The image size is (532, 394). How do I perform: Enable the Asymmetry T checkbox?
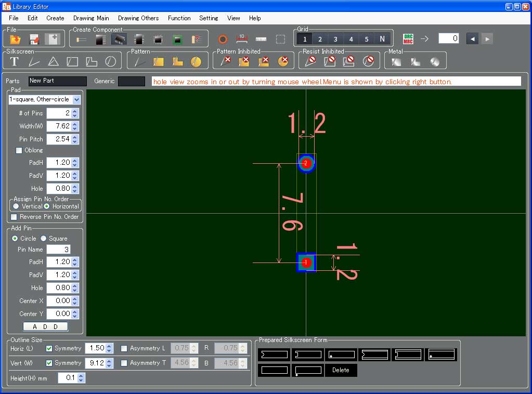pyautogui.click(x=124, y=363)
